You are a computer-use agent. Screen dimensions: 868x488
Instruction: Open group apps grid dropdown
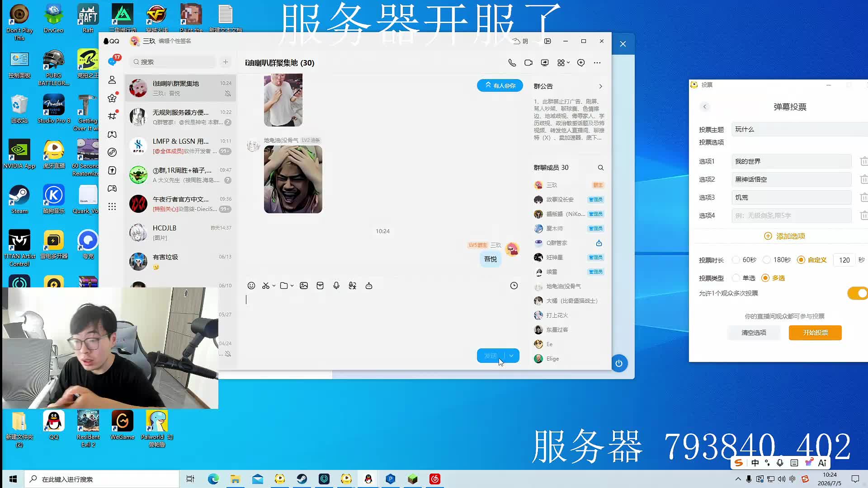[x=563, y=63]
